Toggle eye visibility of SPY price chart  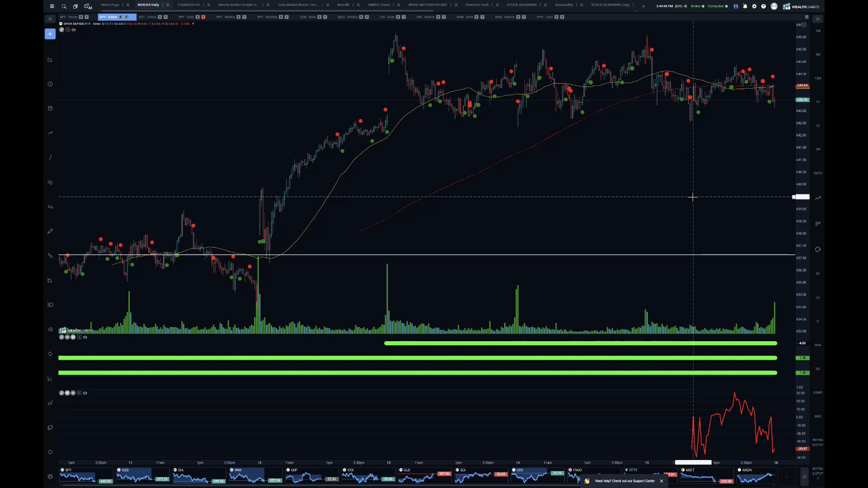click(x=74, y=30)
